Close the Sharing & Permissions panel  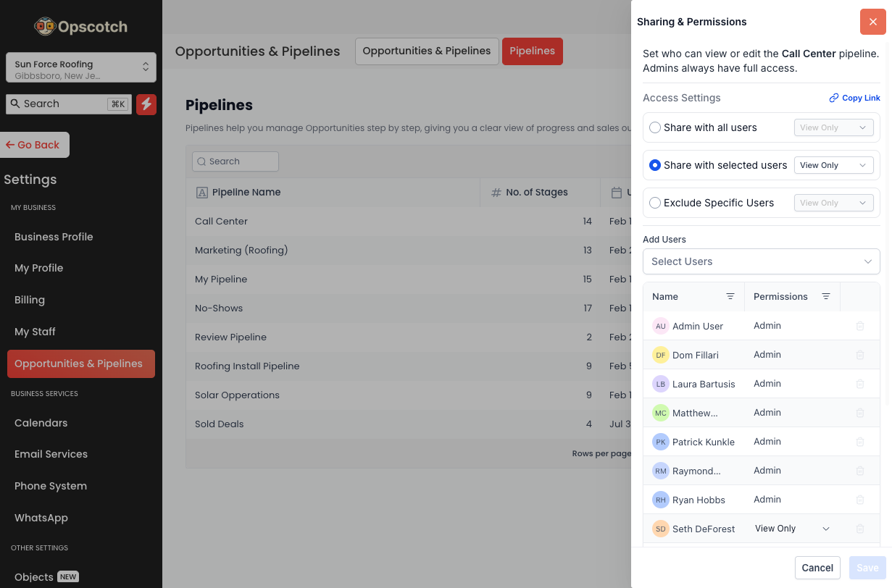tap(872, 22)
